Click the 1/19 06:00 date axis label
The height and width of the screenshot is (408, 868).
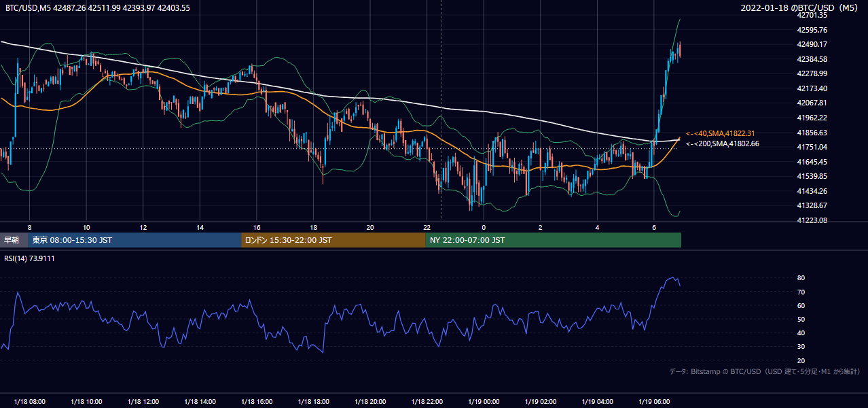655,401
